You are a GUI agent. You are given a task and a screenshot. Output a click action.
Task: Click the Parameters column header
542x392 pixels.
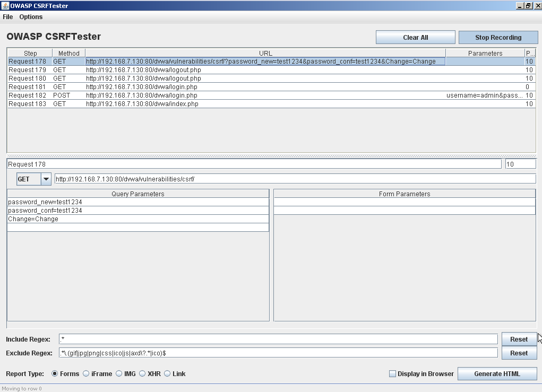(x=485, y=53)
